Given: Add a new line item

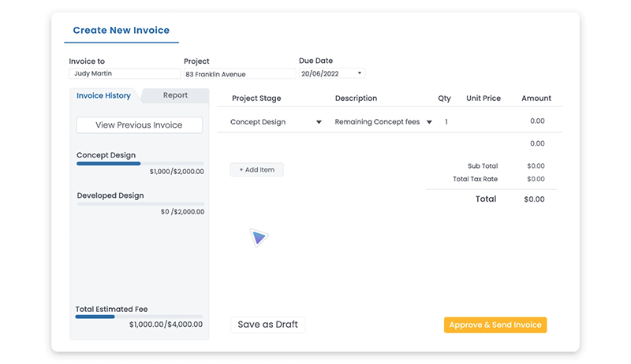Looking at the screenshot, I should pos(257,169).
